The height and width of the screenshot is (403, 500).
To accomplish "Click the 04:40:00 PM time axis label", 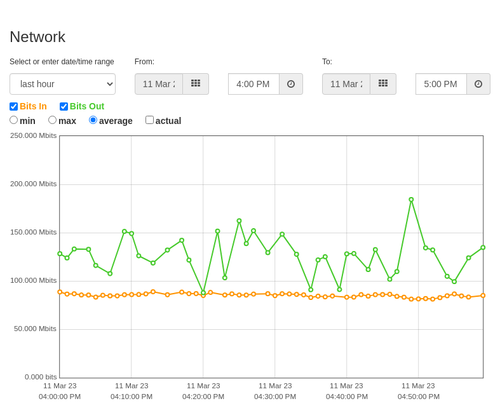I will pyautogui.click(x=347, y=397).
